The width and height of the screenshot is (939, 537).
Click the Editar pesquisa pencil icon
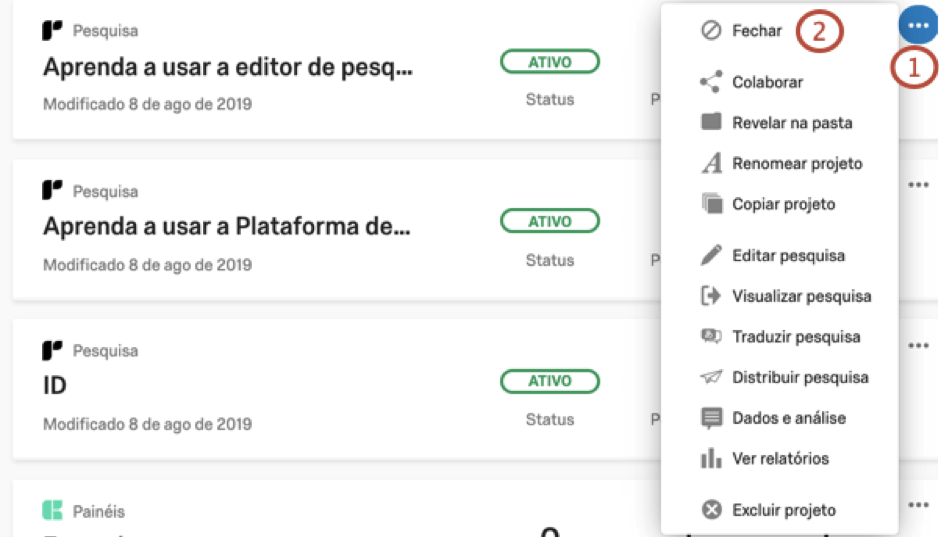[x=711, y=255]
